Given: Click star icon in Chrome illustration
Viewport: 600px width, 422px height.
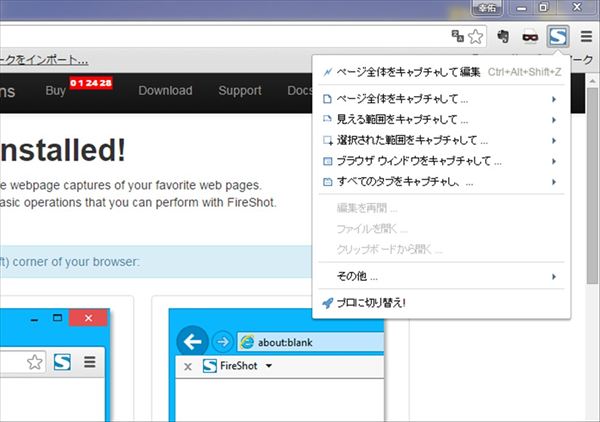Looking at the screenshot, I should (35, 362).
